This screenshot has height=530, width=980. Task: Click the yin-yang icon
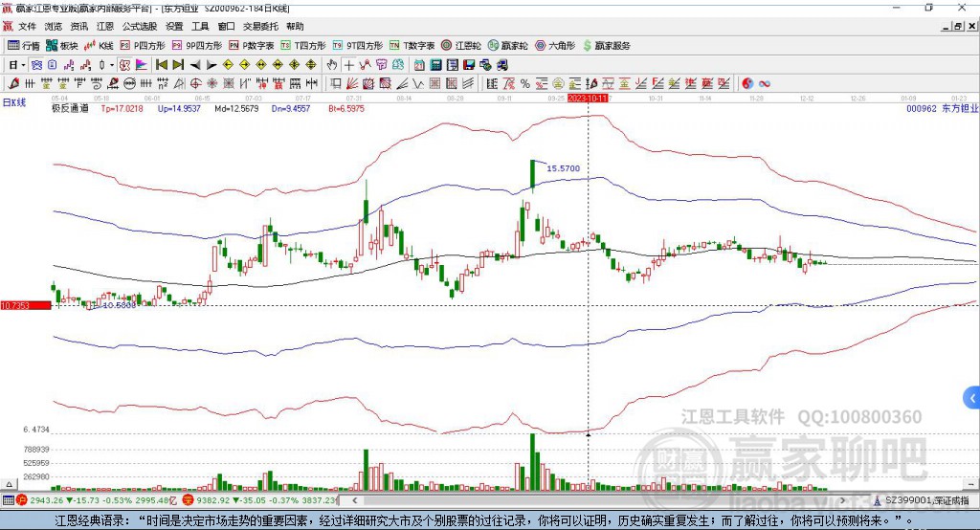click(x=746, y=83)
